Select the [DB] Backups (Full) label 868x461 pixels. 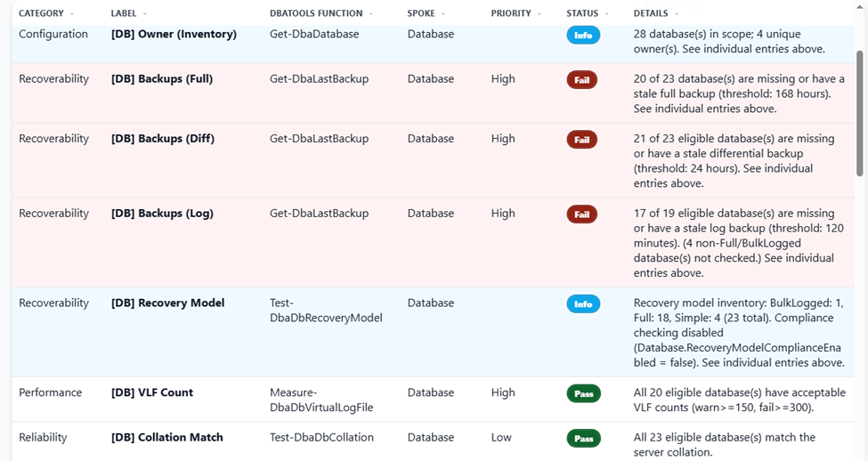[x=162, y=78]
